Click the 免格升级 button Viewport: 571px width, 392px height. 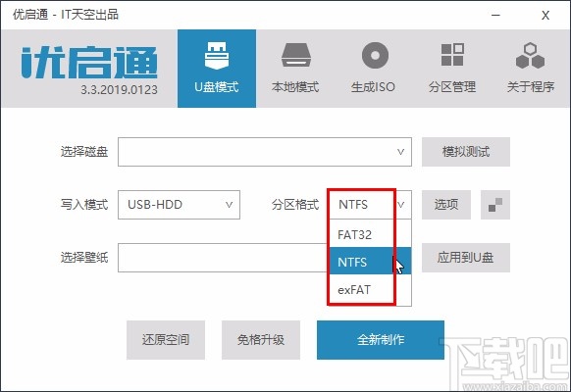coord(261,340)
